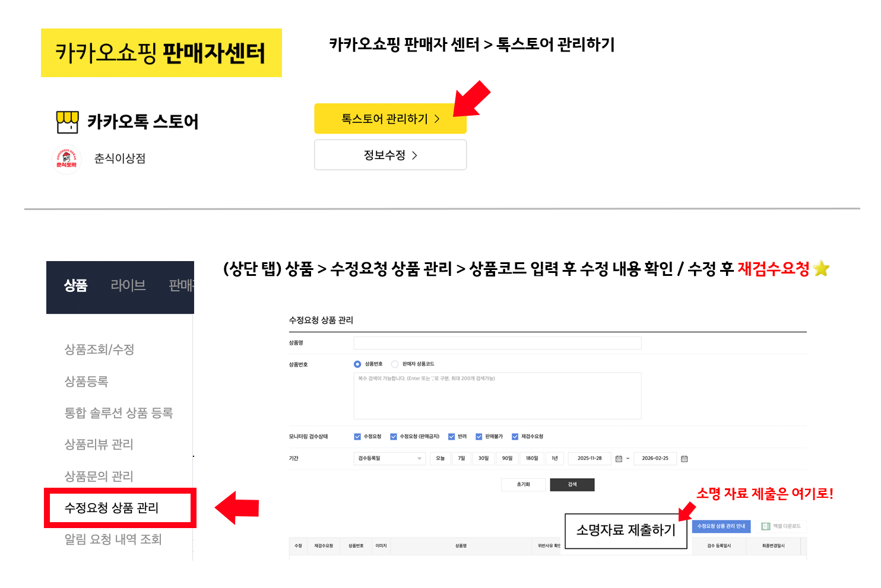The image size is (881, 588).
Task: Click the 수정요청 상품 관리 안내 button
Action: pos(721,526)
